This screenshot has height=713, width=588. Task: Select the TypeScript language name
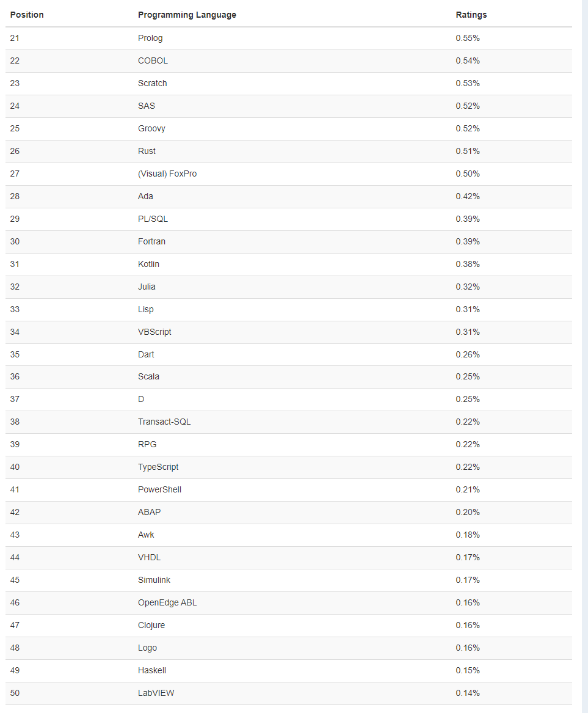(x=158, y=467)
